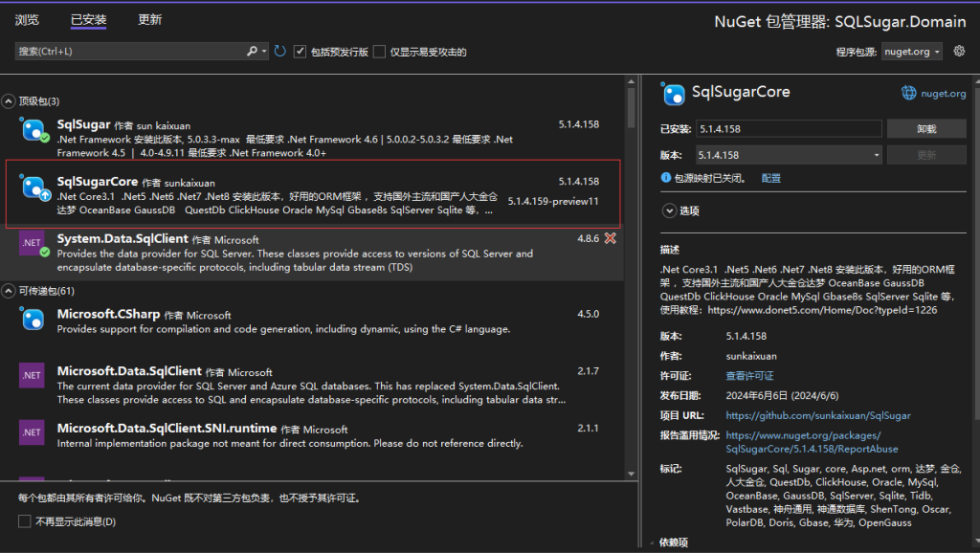Switch to the 浏览 tab

27,19
